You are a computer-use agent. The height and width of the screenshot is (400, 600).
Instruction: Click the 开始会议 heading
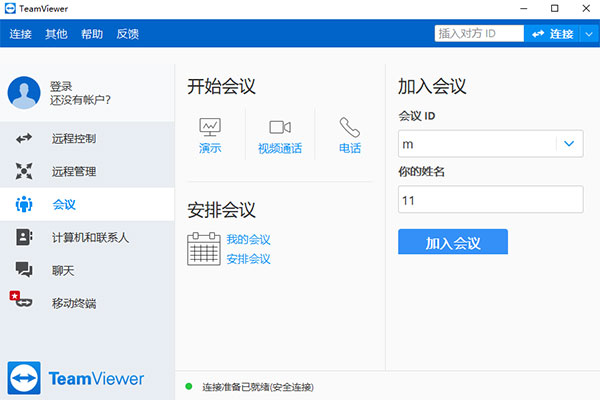(x=221, y=86)
